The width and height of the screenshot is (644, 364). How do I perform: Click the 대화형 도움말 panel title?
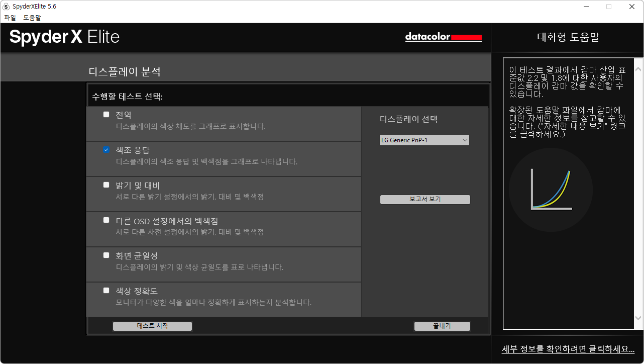[x=568, y=37]
